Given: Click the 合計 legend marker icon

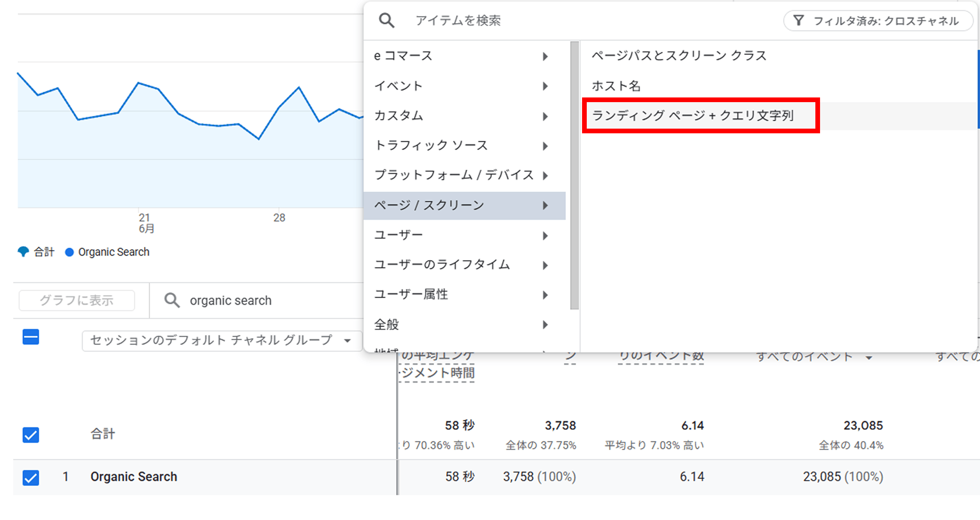Looking at the screenshot, I should (x=23, y=252).
